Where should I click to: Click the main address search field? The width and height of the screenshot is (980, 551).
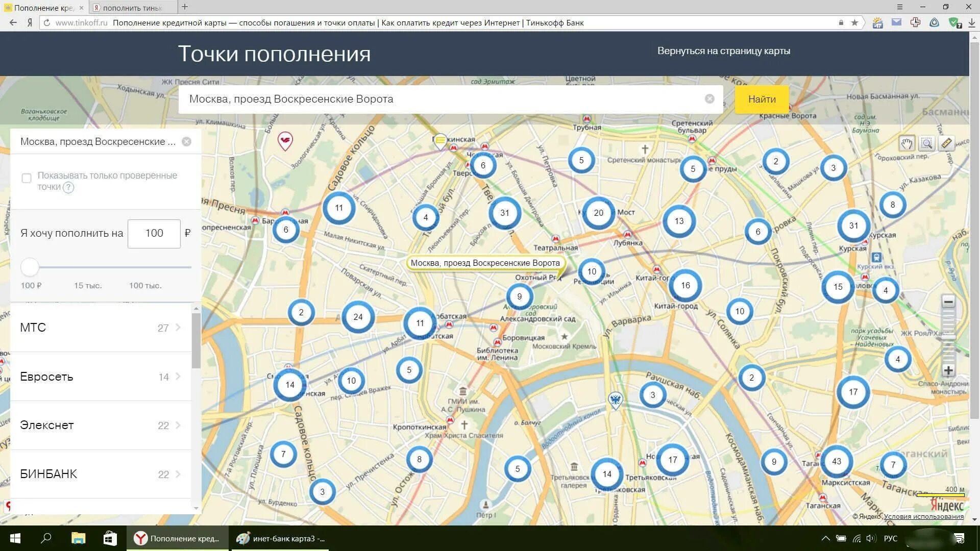(451, 99)
